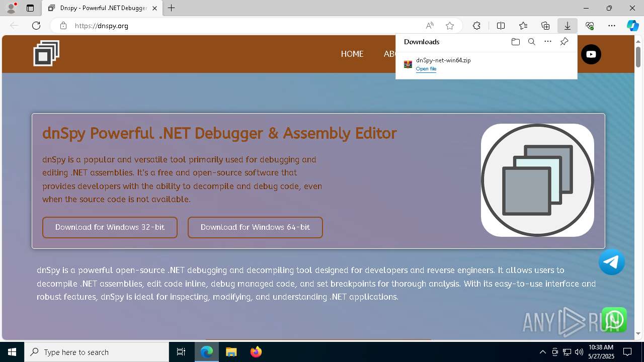Open the Windows Start menu
644x362 pixels.
12,352
